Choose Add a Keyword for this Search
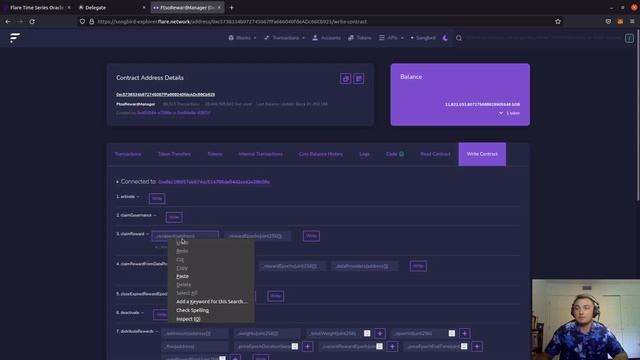The height and width of the screenshot is (360, 640). pyautogui.click(x=211, y=302)
